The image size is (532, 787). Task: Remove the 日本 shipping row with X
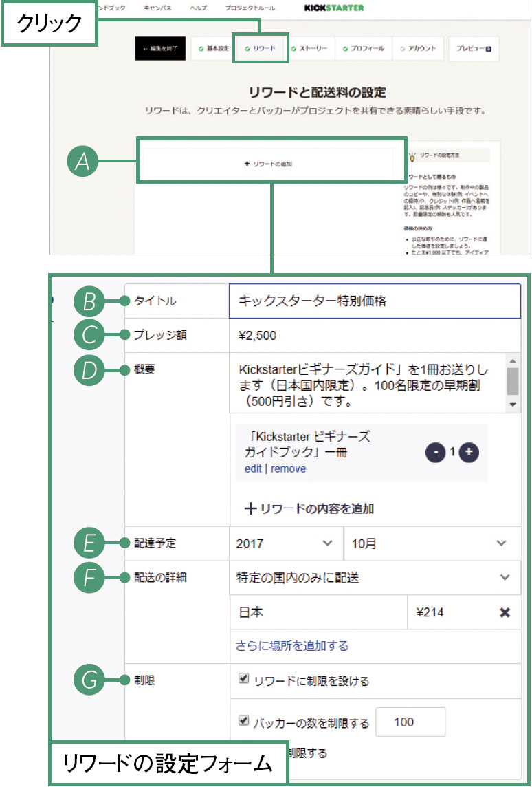pos(505,612)
